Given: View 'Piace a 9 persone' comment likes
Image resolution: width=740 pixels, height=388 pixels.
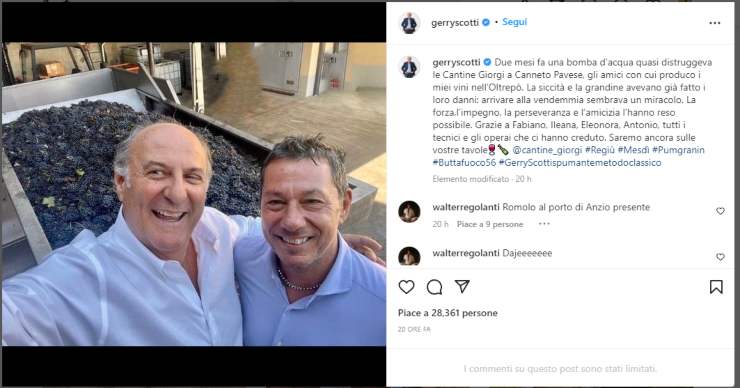Looking at the screenshot, I should click(x=490, y=224).
